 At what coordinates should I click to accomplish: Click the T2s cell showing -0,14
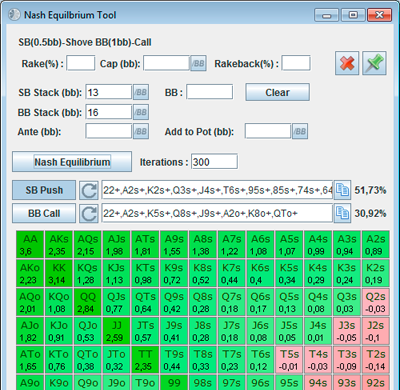(x=376, y=360)
